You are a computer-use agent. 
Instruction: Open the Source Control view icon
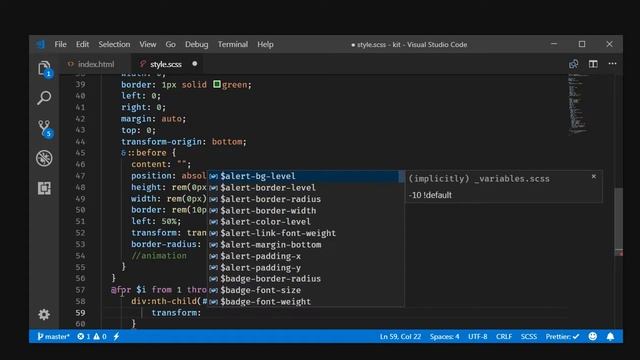pos(44,128)
